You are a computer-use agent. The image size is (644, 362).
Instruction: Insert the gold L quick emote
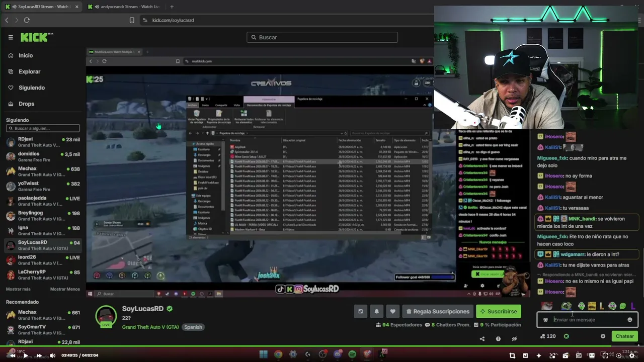pos(601,306)
